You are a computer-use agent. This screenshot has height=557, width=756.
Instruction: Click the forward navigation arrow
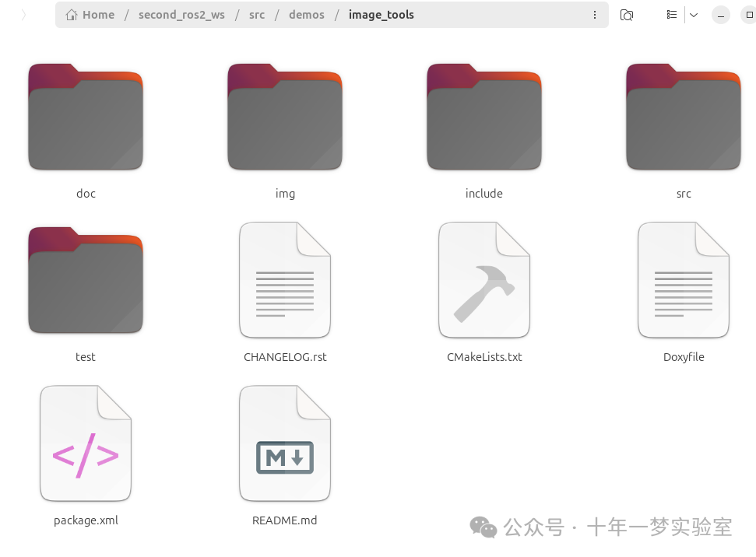(x=23, y=15)
